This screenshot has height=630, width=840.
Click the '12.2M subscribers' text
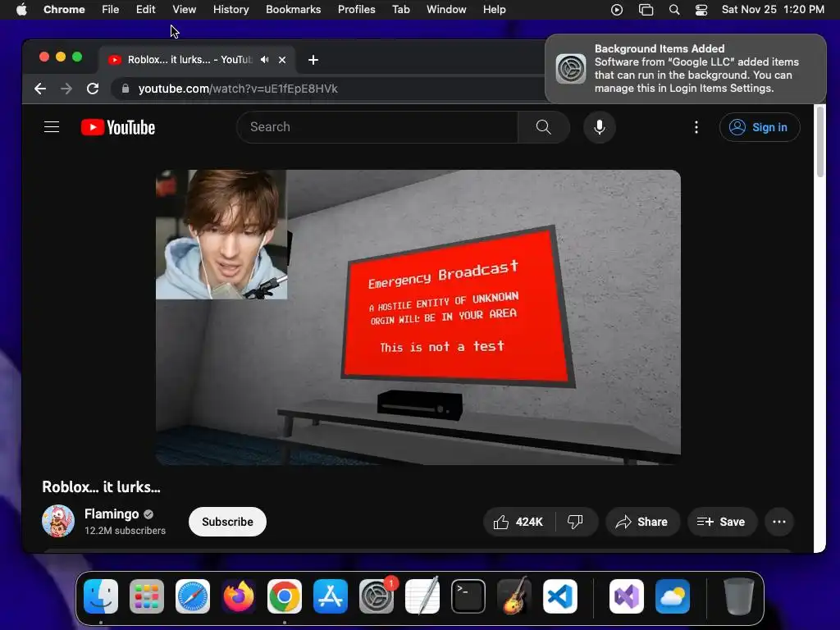(125, 531)
